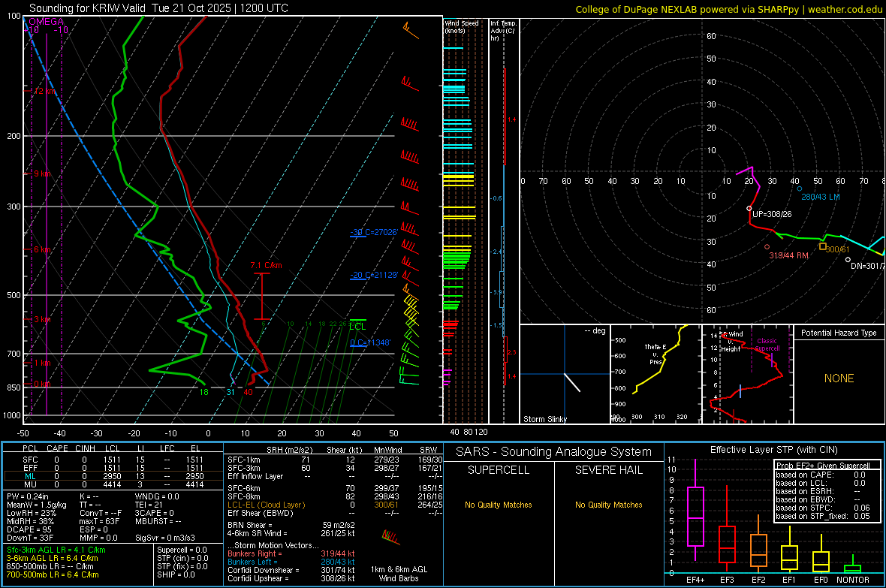
Task: Click the SHIP = 0.0 value
Action: point(176,575)
